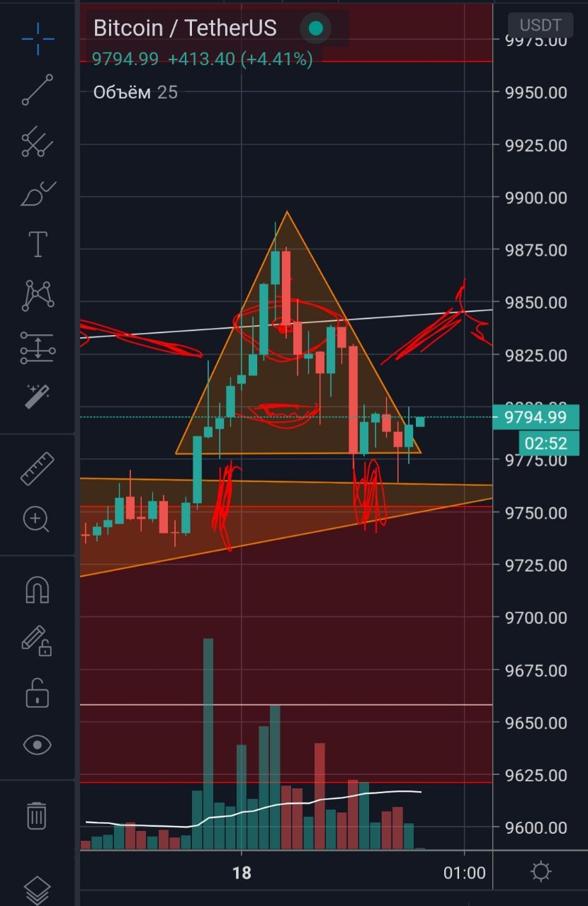Hide all drawings with eye icon

[x=37, y=744]
